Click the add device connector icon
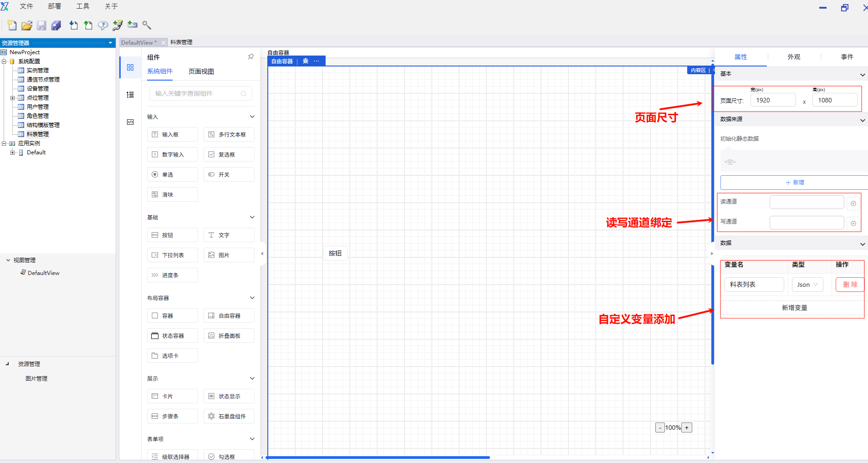 [133, 25]
